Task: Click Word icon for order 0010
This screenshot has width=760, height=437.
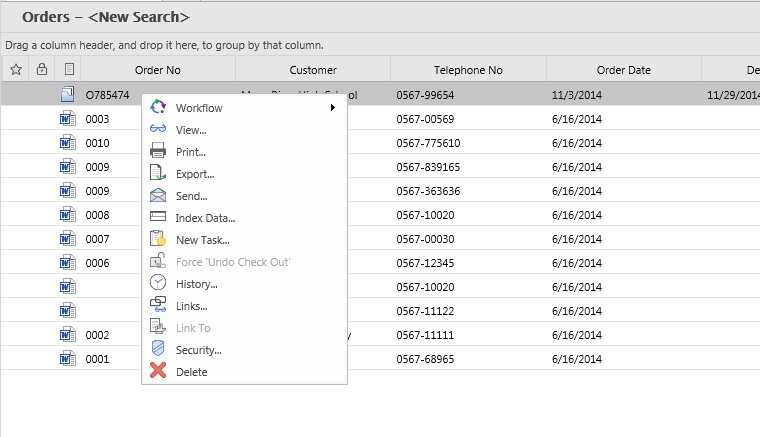Action: [x=68, y=143]
